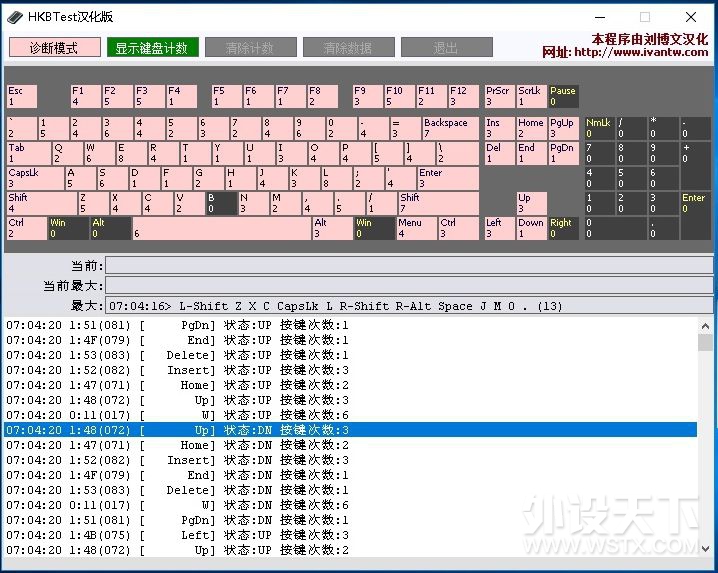Image resolution: width=718 pixels, height=573 pixels.
Task: Select the highlighted Up 状态:DN log row
Action: pyautogui.click(x=350, y=430)
